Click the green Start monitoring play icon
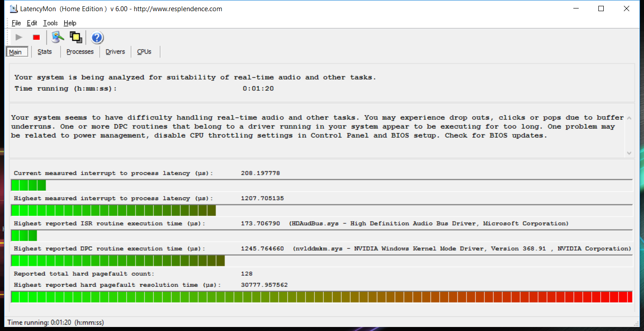 pyautogui.click(x=19, y=38)
